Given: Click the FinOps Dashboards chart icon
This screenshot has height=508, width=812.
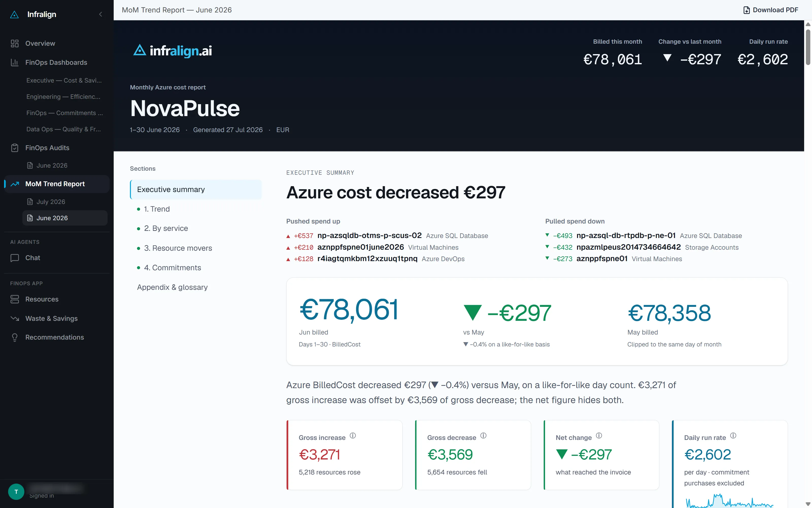Looking at the screenshot, I should pos(14,62).
